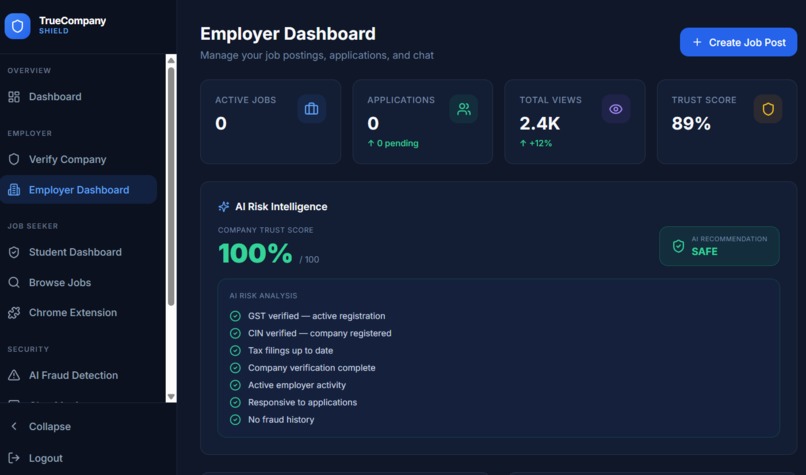
Task: Click the plus icon in Create Job Post
Action: (x=697, y=42)
